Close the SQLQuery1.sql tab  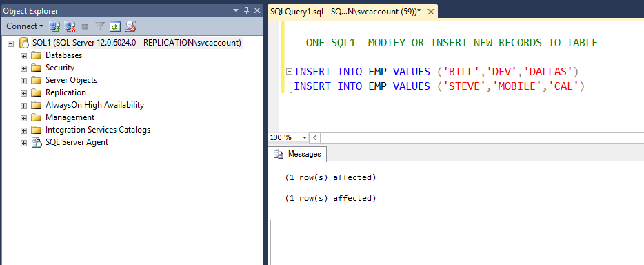430,12
